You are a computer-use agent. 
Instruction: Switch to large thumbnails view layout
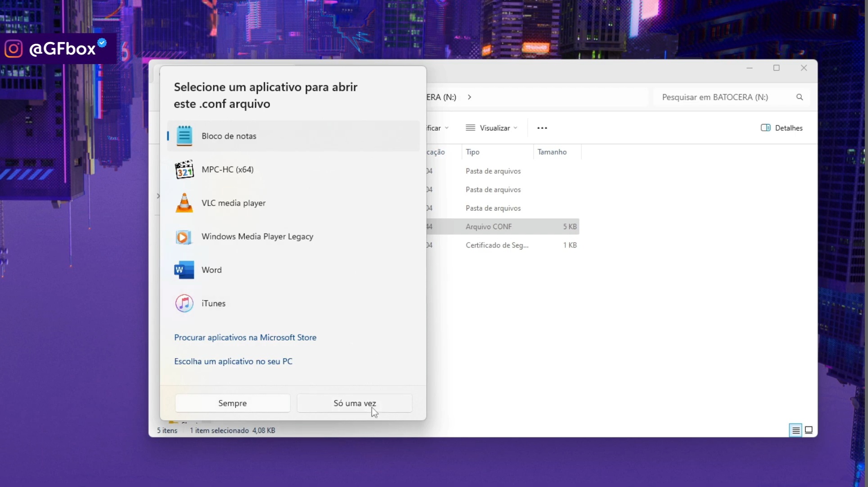[809, 430]
